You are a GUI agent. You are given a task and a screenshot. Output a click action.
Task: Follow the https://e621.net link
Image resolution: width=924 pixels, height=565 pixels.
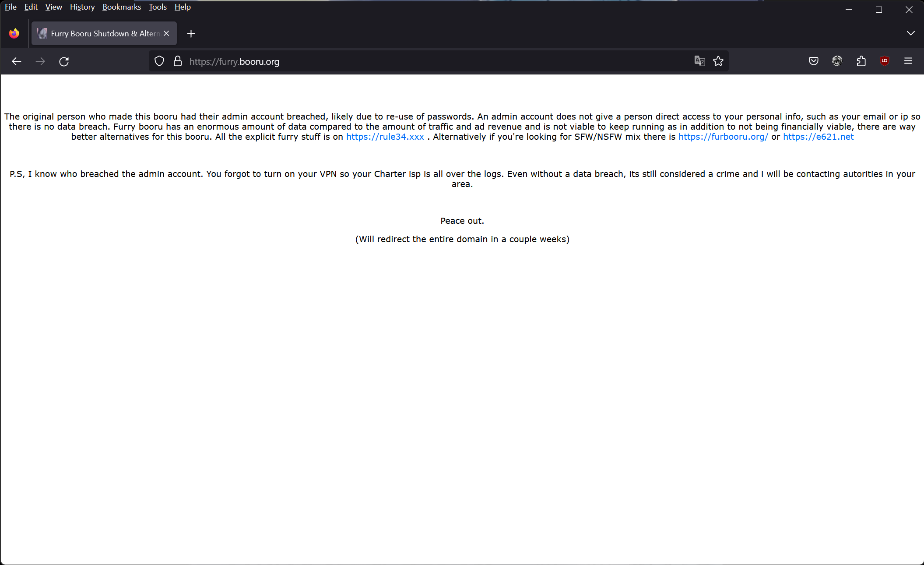pos(819,137)
